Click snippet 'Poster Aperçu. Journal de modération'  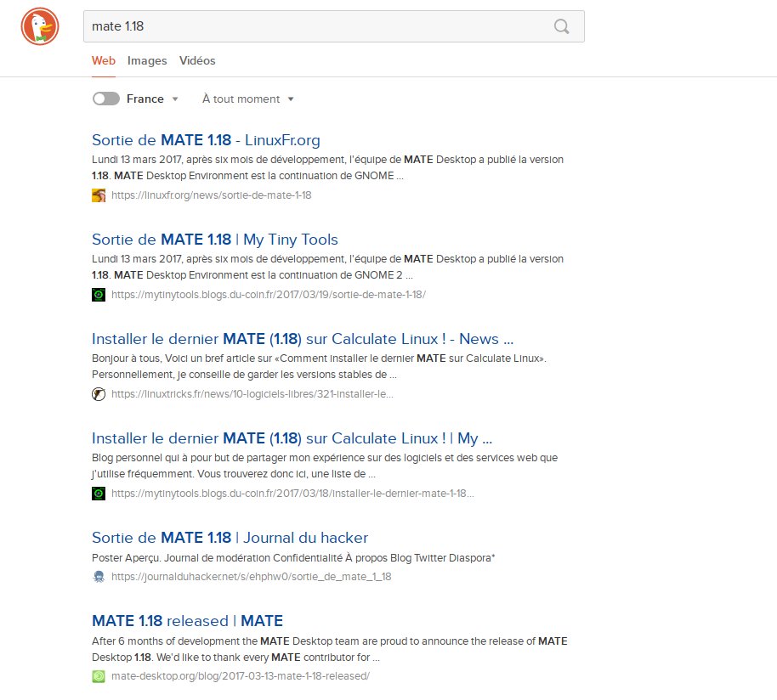click(293, 558)
